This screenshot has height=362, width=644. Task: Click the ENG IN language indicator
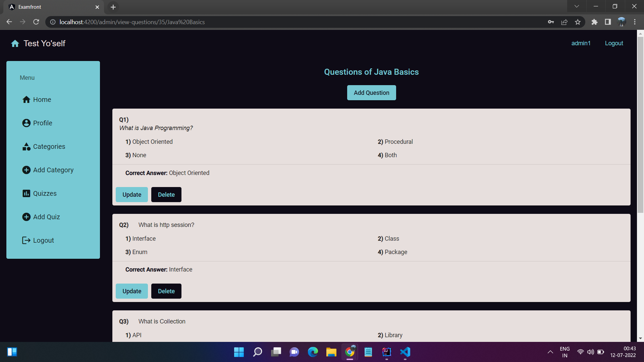(565, 352)
